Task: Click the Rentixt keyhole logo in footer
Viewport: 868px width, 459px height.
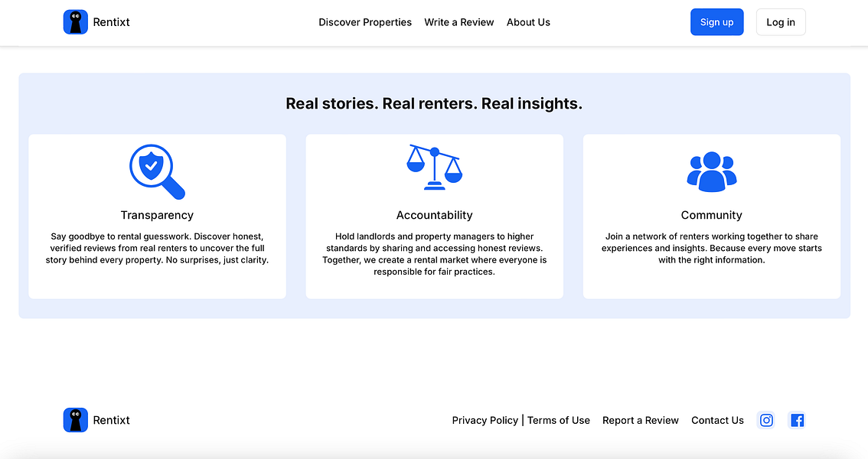Action: (75, 420)
